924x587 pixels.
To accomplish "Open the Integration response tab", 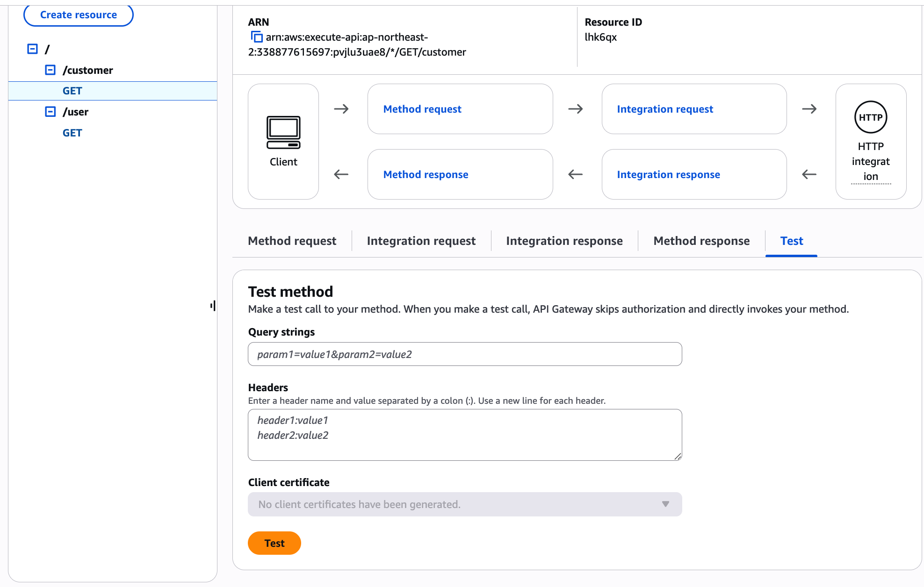I will tap(564, 241).
